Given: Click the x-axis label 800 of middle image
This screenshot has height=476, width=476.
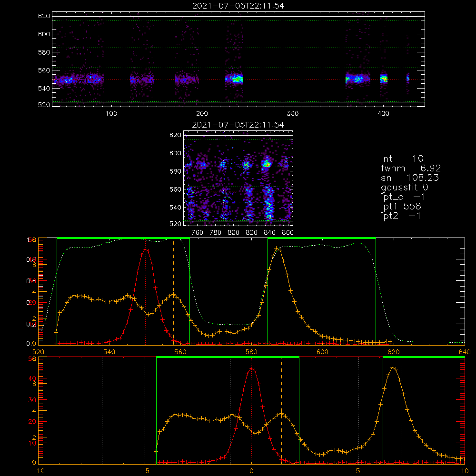Looking at the screenshot, I should pos(233,233).
